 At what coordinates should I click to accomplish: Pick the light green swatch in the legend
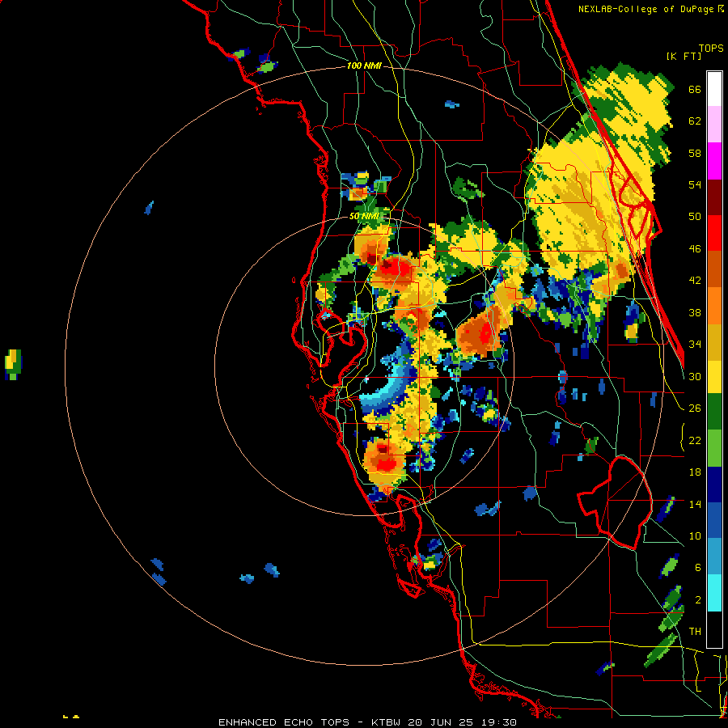[714, 448]
